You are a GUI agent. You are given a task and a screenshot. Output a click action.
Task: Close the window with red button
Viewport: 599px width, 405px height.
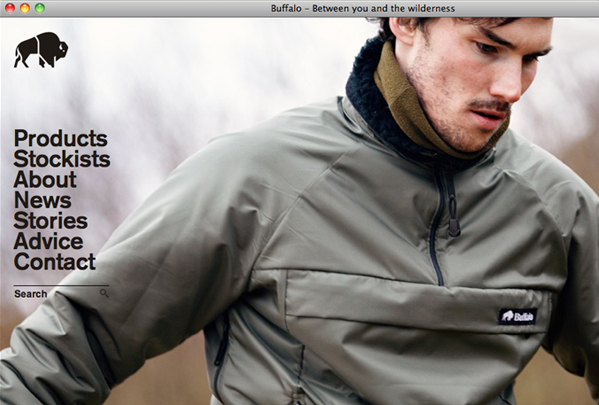click(10, 8)
